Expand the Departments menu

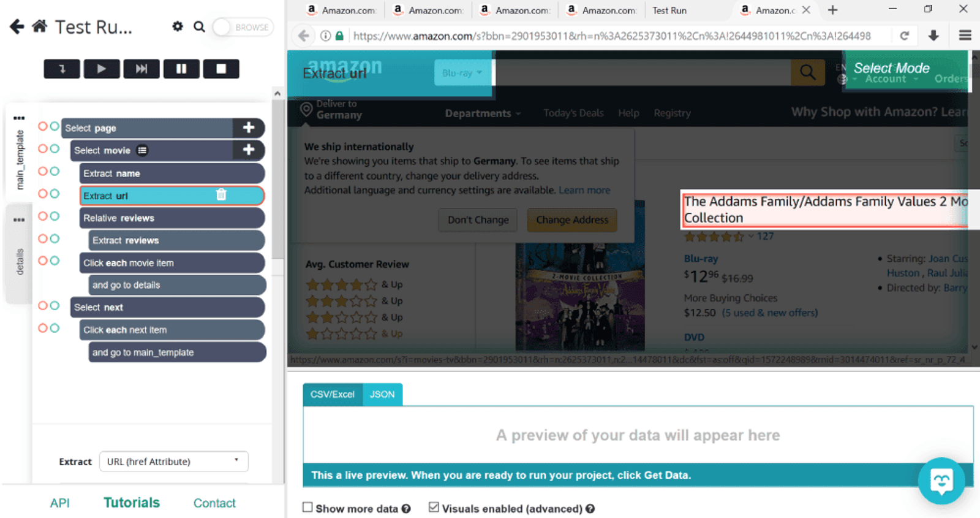(483, 113)
